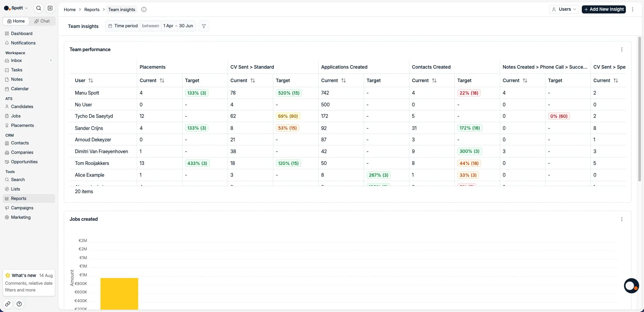Sort Contacts Created Current column
Viewport: 644px width, 312px height.
434,80
